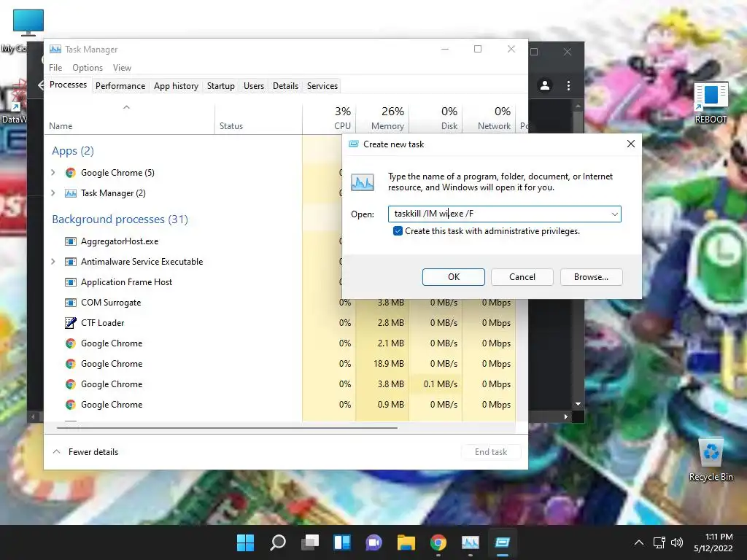Screen dimensions: 747x560
Task: Switch to the App history tab
Action: pyautogui.click(x=176, y=86)
